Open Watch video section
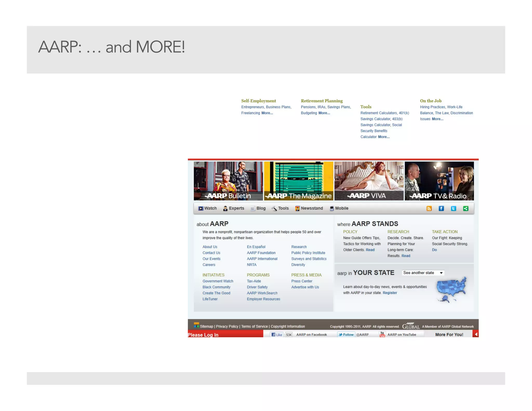This screenshot has height=411, width=532. point(207,208)
